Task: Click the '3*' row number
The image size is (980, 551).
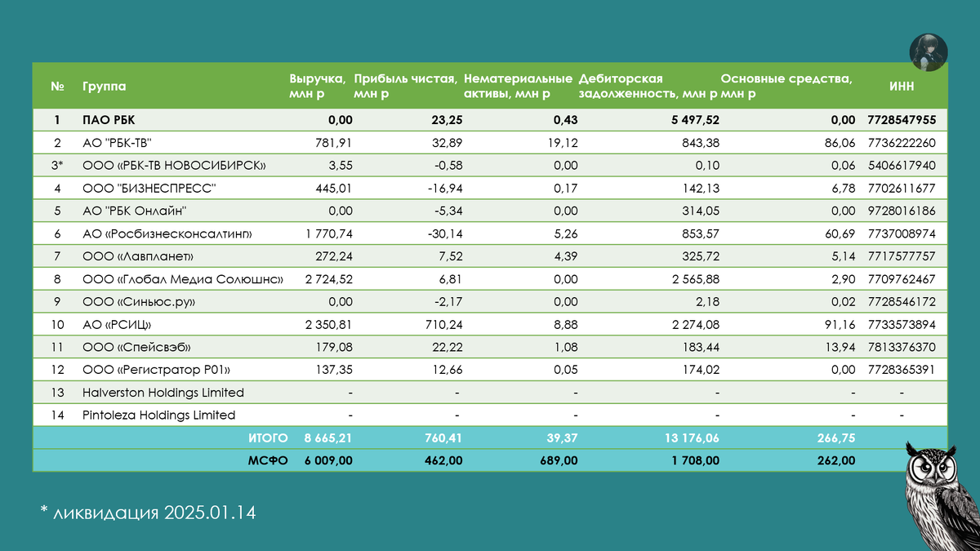Action: 57,166
